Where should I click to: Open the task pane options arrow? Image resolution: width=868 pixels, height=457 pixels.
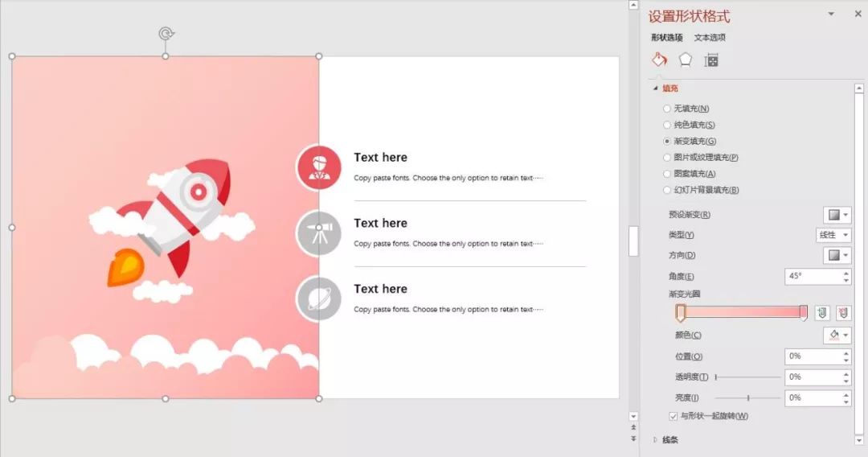[x=831, y=14]
